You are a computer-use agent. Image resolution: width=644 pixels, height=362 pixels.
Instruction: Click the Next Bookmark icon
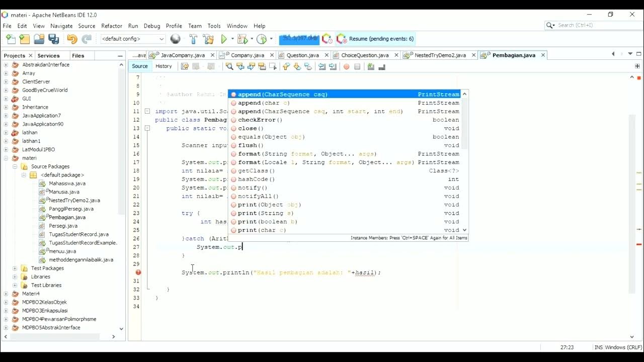[x=297, y=66]
